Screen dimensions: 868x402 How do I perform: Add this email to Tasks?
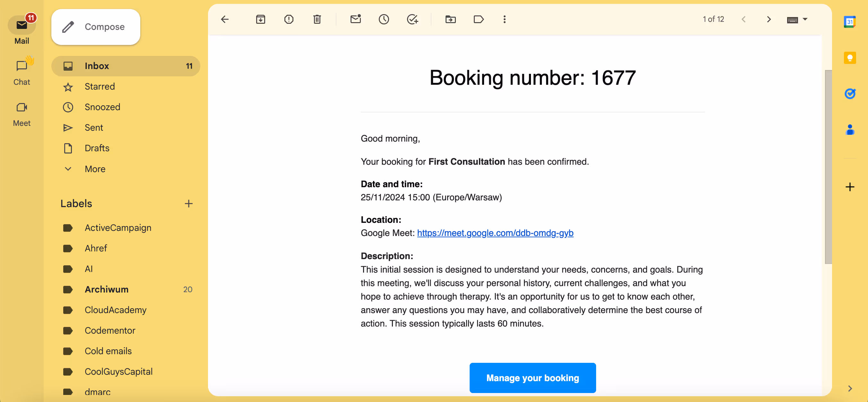coord(412,19)
